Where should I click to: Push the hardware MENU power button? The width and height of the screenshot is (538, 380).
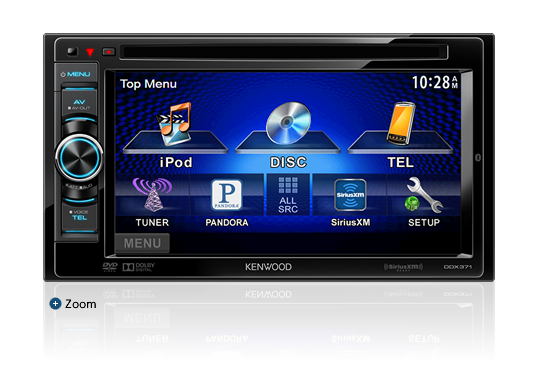click(76, 74)
